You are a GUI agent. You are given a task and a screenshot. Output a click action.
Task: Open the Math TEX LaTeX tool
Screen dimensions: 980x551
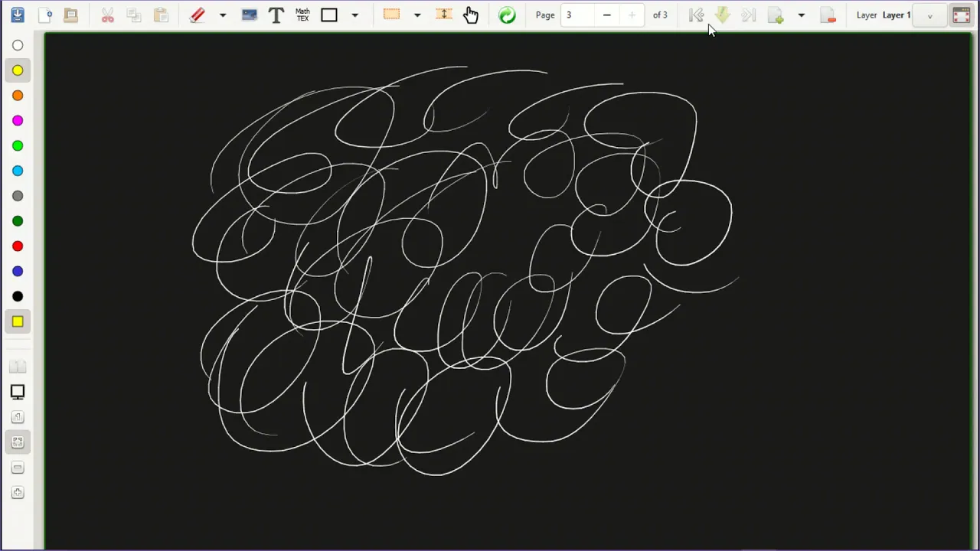point(302,15)
